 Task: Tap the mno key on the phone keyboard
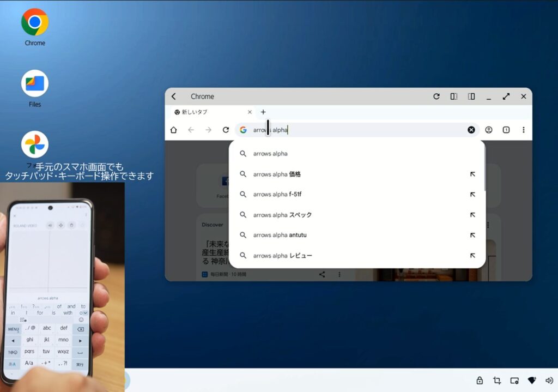[x=63, y=340]
